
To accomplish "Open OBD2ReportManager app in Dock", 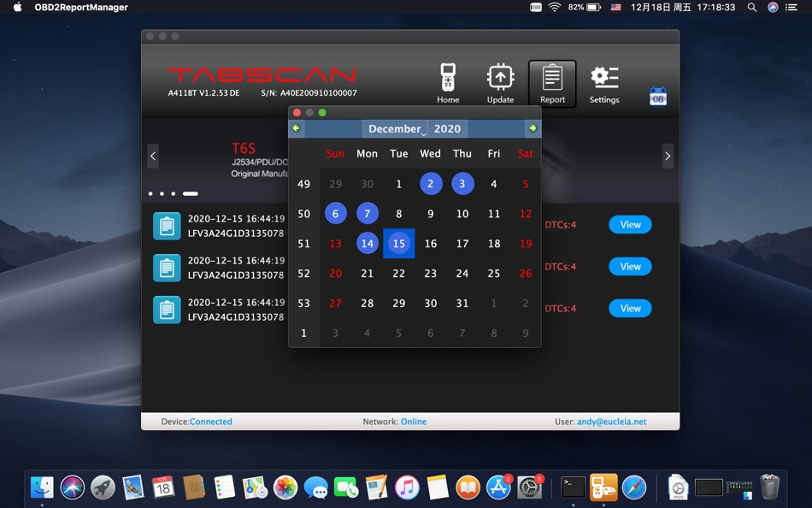I will coord(603,487).
